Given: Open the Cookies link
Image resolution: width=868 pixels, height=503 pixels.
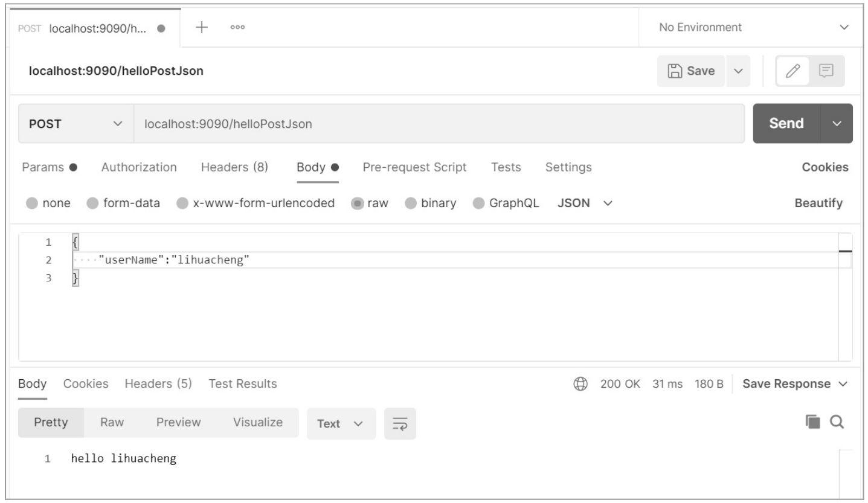Looking at the screenshot, I should 825,167.
